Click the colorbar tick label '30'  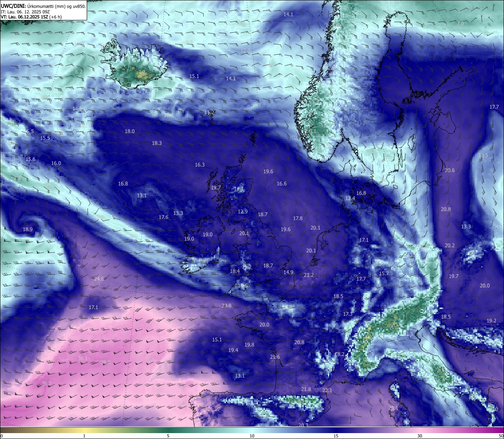[420, 436]
